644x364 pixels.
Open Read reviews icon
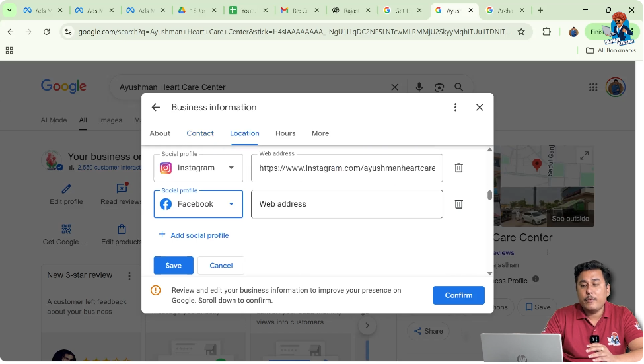pos(122,188)
